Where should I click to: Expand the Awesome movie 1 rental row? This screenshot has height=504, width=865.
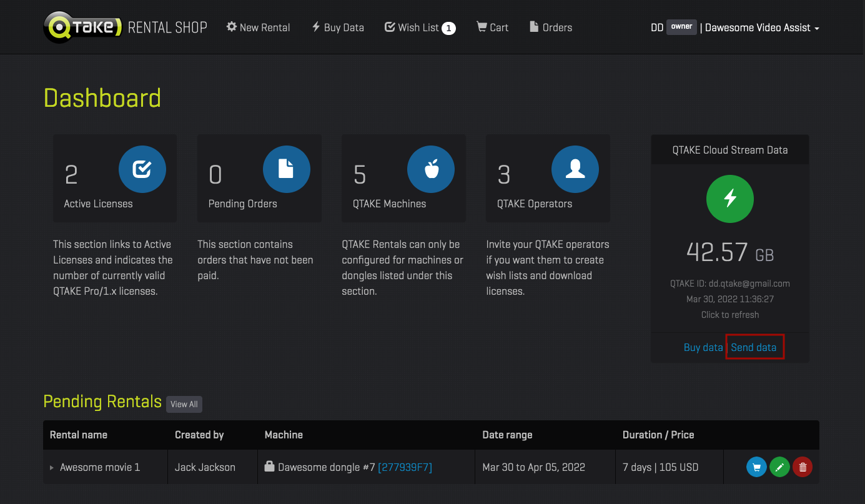click(x=52, y=468)
